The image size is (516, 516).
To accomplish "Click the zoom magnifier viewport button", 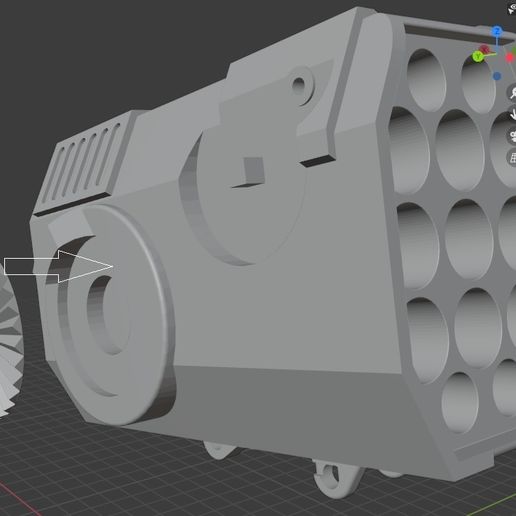I will click(x=513, y=92).
